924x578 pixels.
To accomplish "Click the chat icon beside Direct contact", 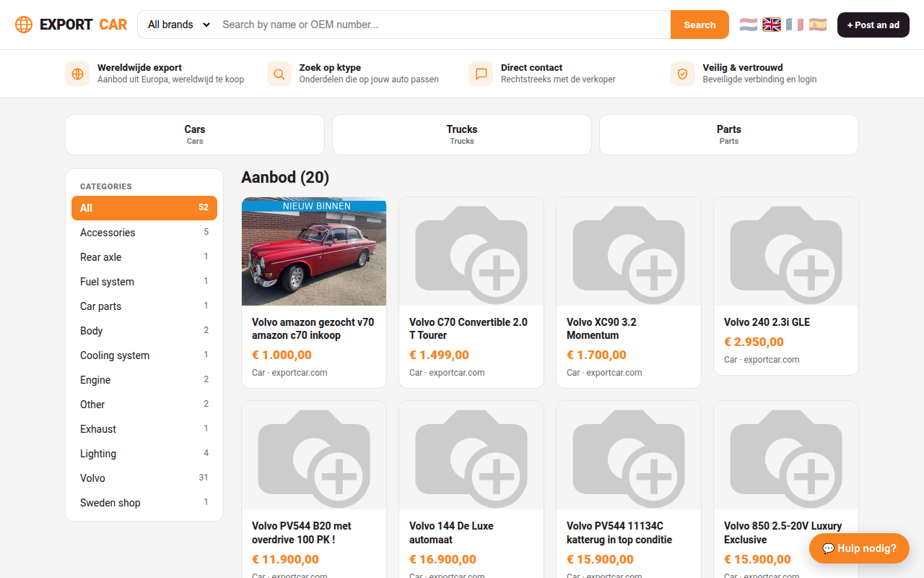I will [481, 74].
